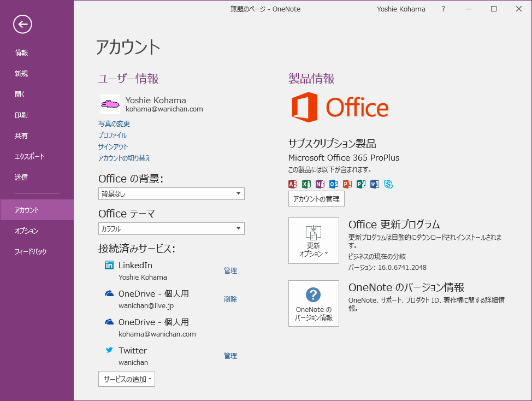The image size is (532, 401).
Task: Click the OneDrive icon for kohama@wanichan.com
Action: [109, 322]
